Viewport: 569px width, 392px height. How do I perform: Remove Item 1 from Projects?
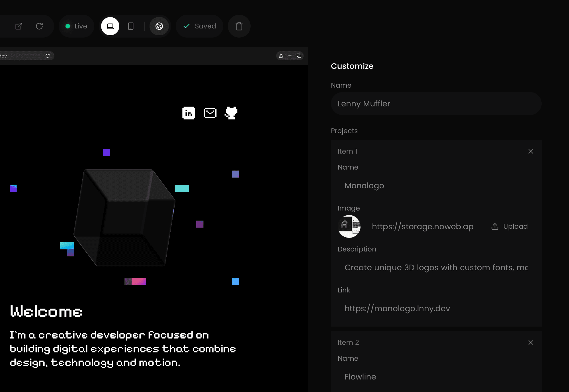pos(531,151)
